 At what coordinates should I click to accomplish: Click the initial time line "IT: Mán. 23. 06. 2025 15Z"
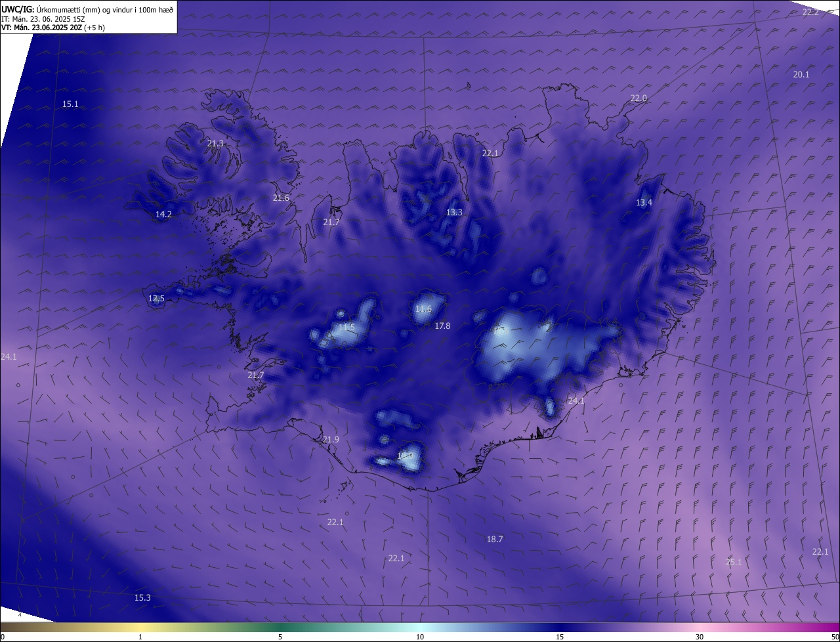point(43,19)
